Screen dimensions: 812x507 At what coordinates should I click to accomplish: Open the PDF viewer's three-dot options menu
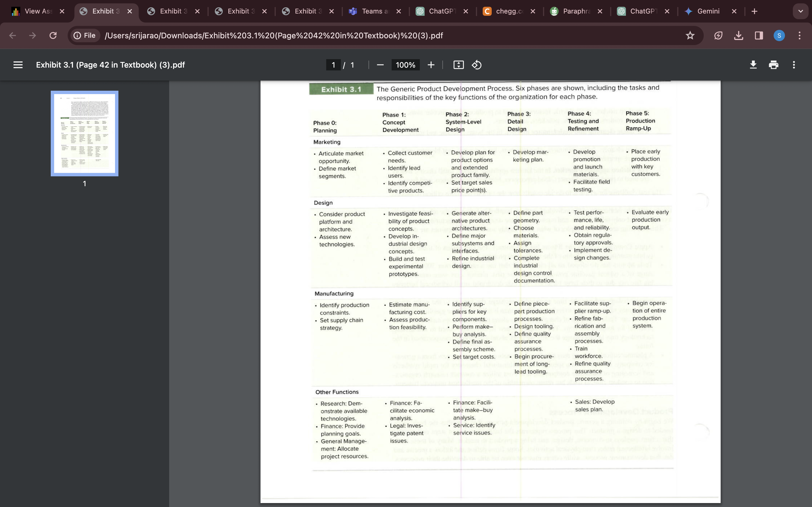(794, 65)
